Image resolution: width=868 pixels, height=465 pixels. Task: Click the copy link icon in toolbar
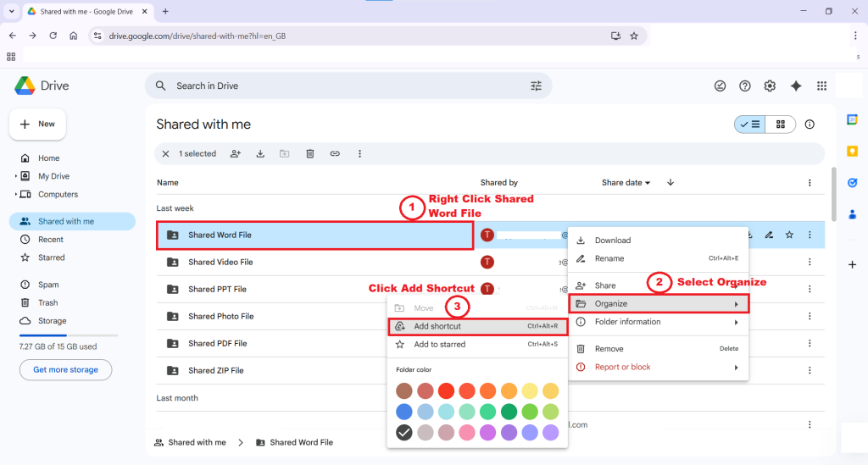335,153
